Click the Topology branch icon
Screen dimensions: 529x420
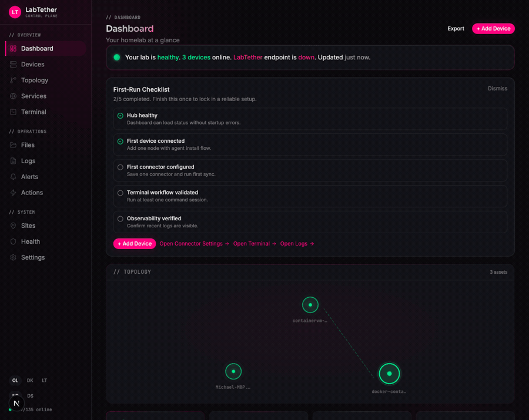pos(13,80)
